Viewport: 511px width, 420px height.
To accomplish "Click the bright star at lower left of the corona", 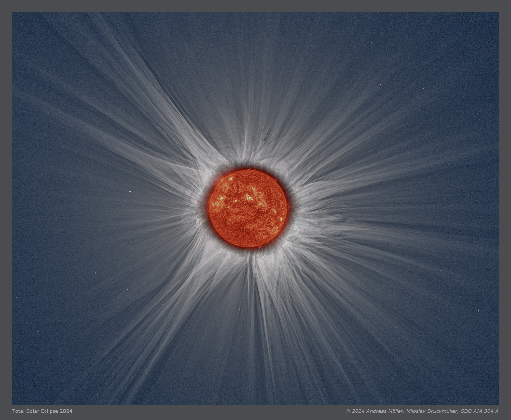I will coord(95,273).
